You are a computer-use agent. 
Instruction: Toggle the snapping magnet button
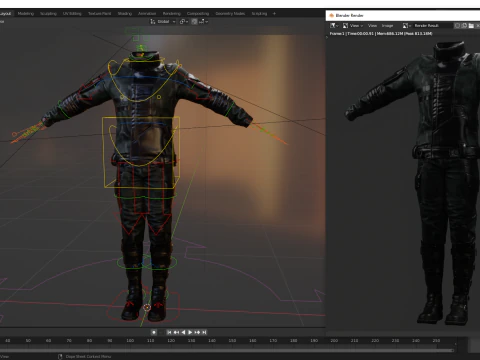click(x=194, y=22)
